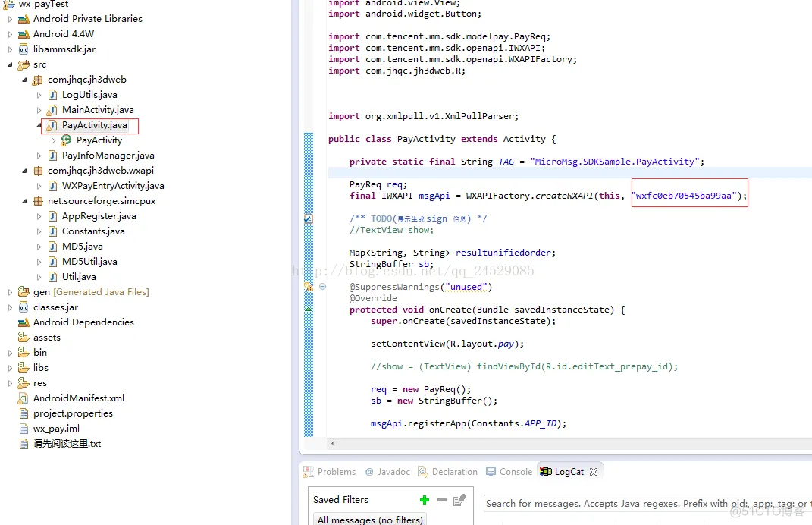Expand libammsdk.jar entry

pyautogui.click(x=10, y=49)
